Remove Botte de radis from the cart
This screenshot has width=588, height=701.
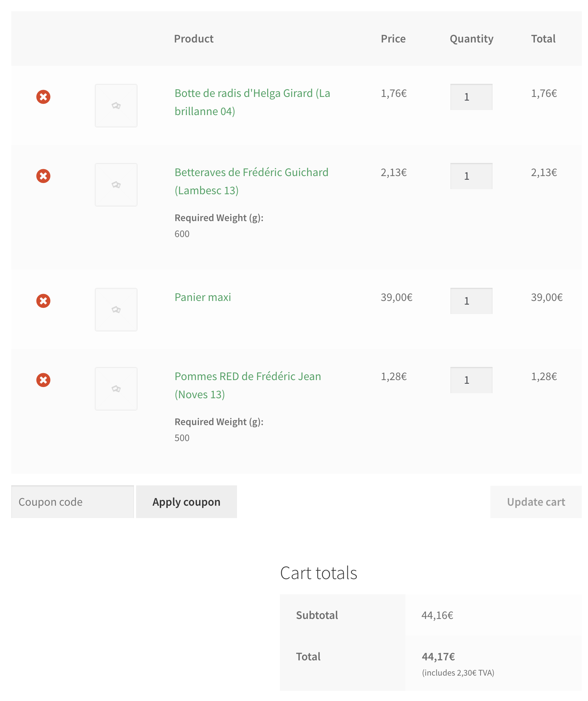pos(43,96)
